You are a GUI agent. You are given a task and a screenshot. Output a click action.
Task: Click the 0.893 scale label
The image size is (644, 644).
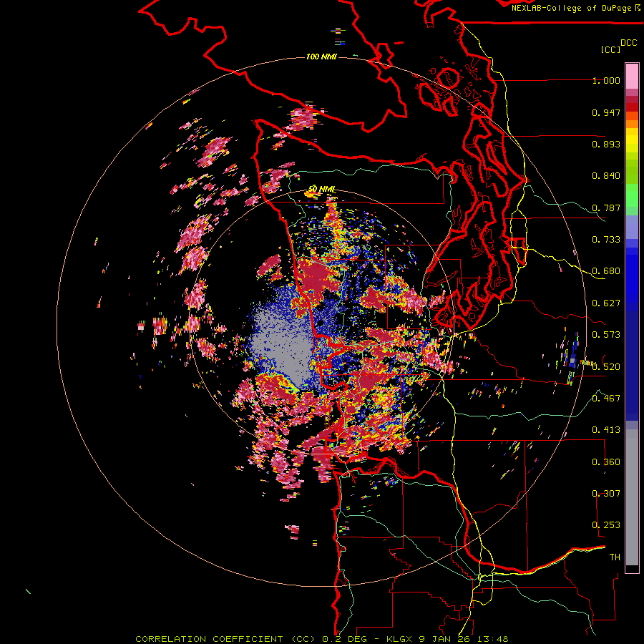coord(606,144)
